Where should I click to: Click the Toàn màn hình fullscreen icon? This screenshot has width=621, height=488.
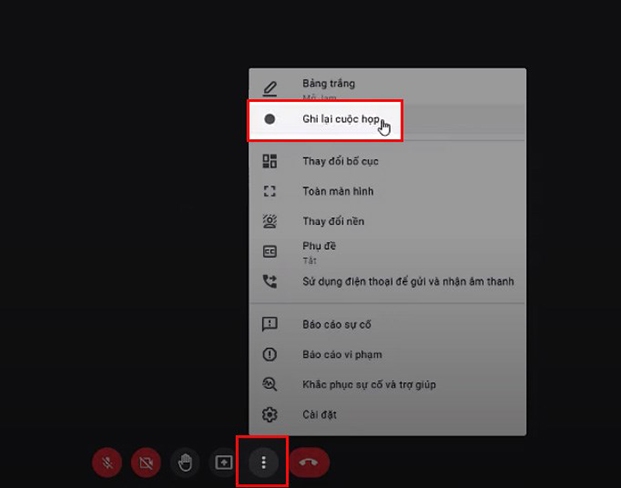click(269, 191)
